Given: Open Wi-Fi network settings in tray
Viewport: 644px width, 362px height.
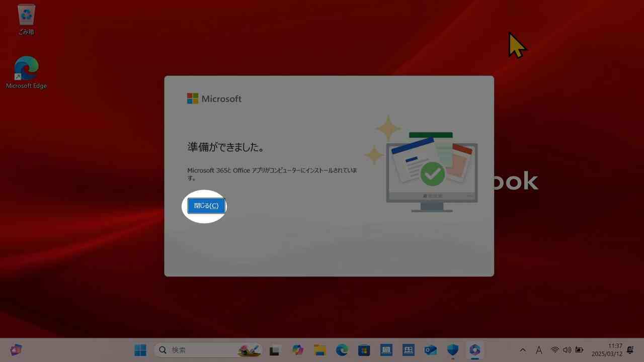Looking at the screenshot, I should coord(555,350).
